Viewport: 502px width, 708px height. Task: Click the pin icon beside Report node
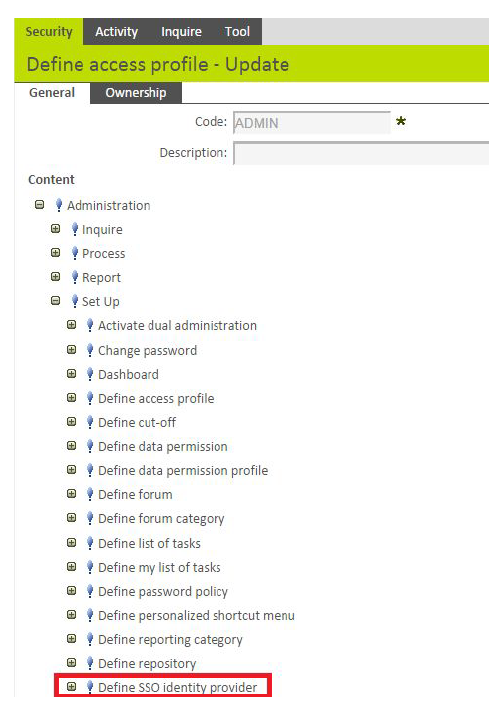[x=75, y=277]
